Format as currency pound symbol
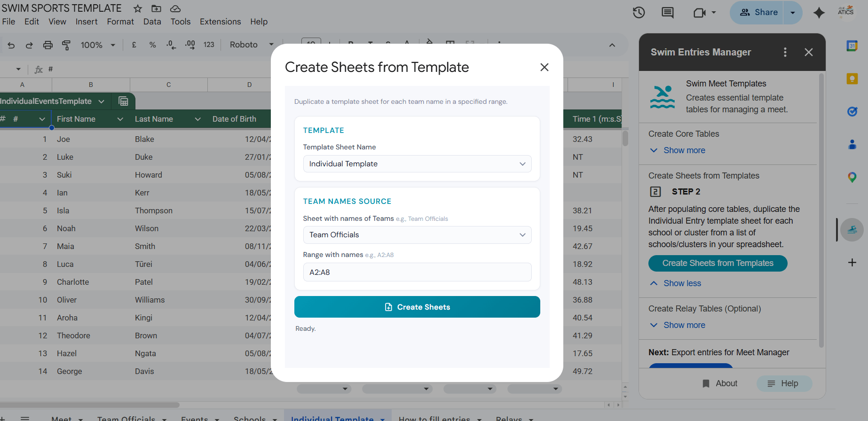This screenshot has height=421, width=868. click(x=134, y=45)
